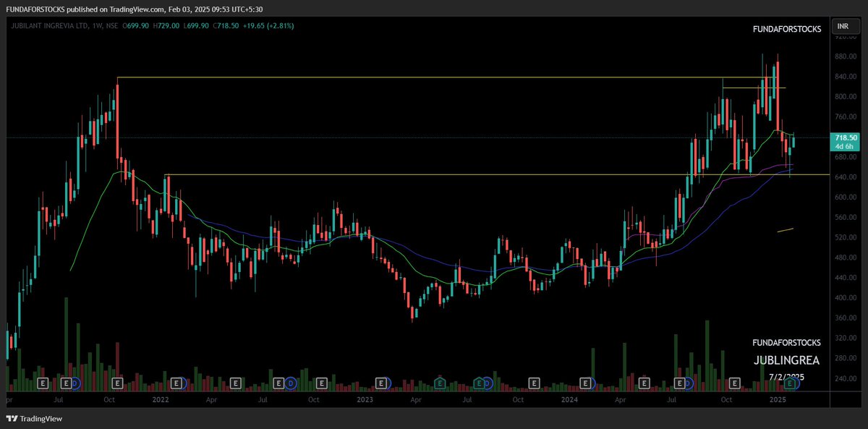Click the FUNDAFORSTOCKS text at the top right
The height and width of the screenshot is (429, 868).
(x=787, y=30)
